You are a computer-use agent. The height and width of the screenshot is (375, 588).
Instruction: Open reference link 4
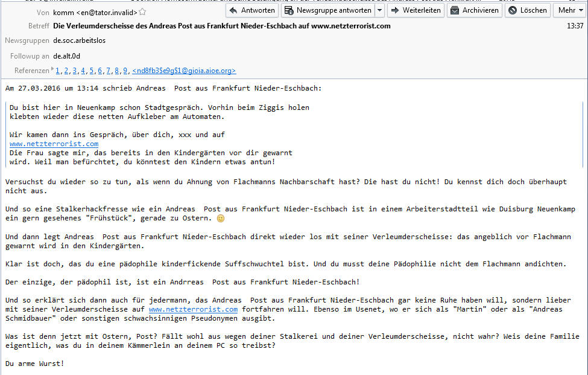coord(83,71)
